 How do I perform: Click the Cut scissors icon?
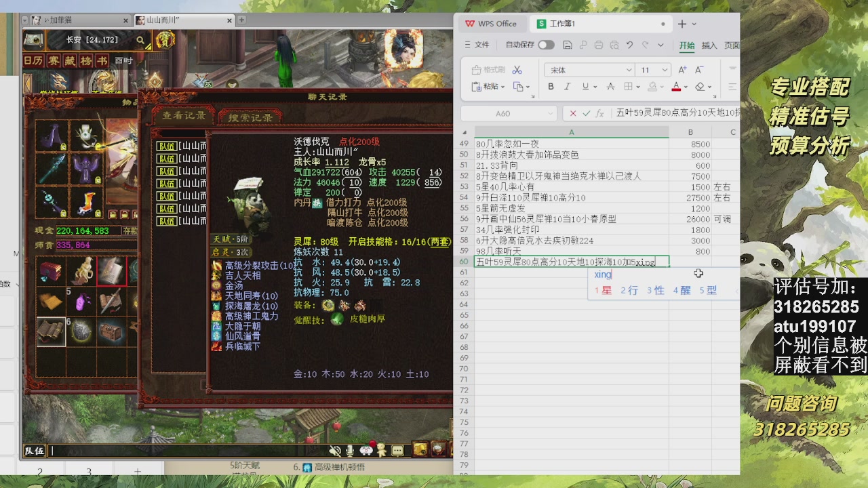coord(517,70)
